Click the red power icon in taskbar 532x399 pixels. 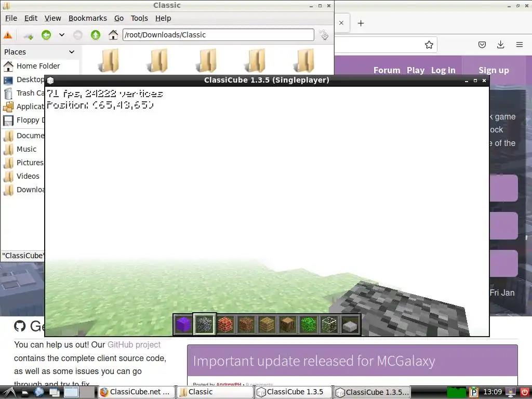[525, 392]
